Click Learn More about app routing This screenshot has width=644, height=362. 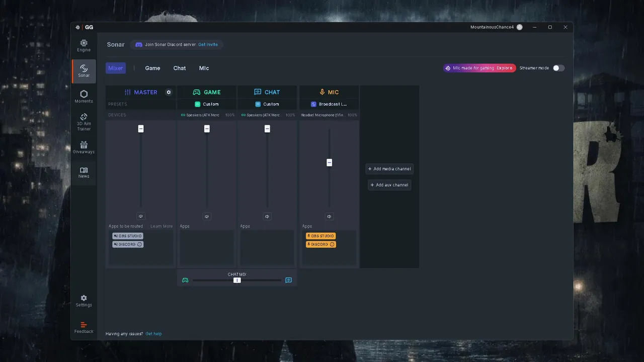162,226
